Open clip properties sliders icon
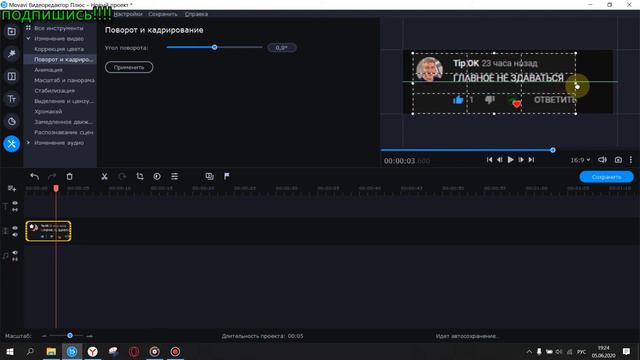The height and width of the screenshot is (360, 640). pos(175,176)
